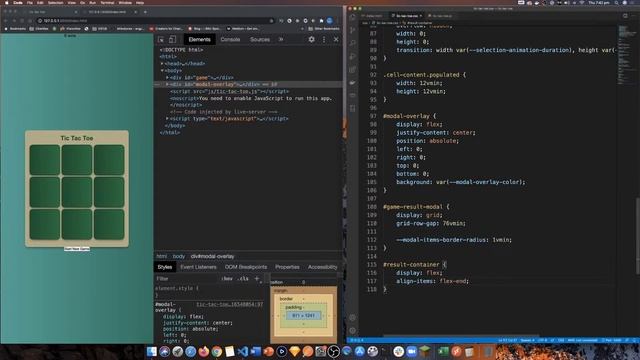The image size is (640, 360).
Task: Open the Selection menu in the menu bar
Action: click(x=56, y=2)
